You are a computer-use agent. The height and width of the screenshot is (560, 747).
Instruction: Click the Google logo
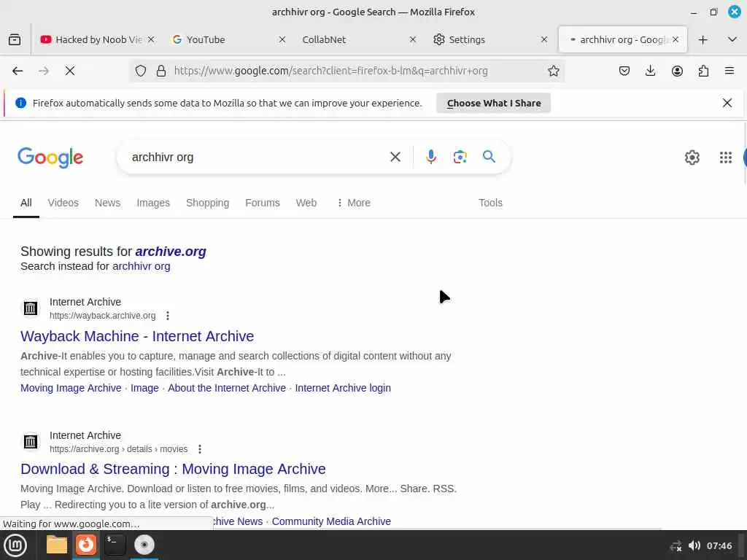pyautogui.click(x=50, y=157)
